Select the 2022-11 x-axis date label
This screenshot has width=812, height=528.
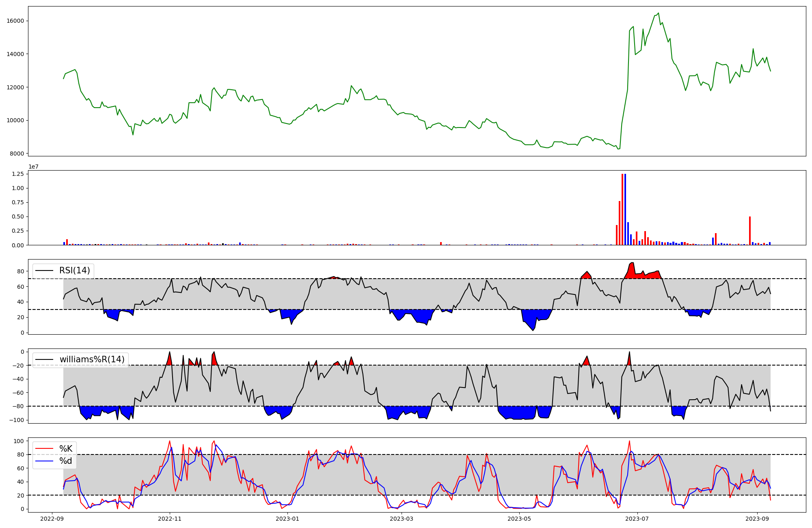(170, 519)
